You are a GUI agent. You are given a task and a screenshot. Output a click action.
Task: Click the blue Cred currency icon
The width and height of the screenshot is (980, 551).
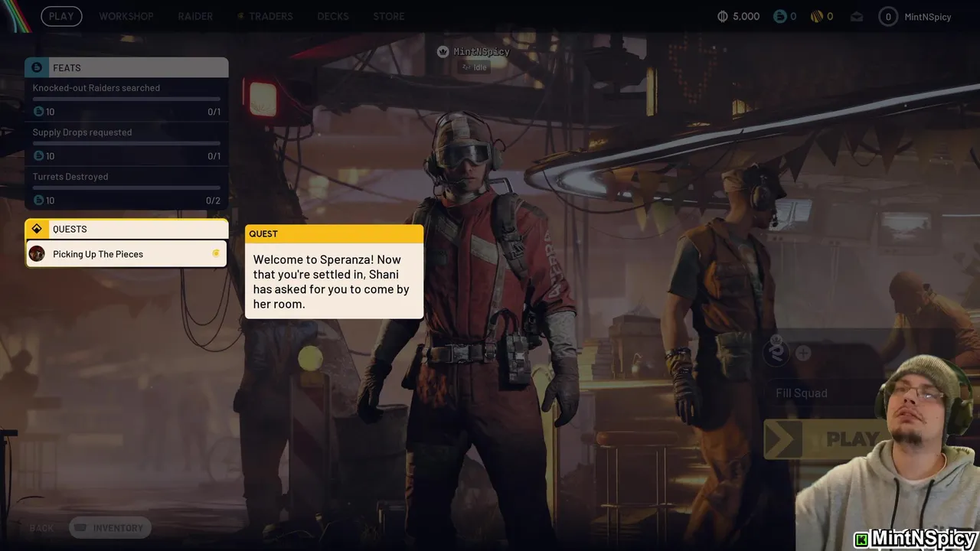click(779, 16)
